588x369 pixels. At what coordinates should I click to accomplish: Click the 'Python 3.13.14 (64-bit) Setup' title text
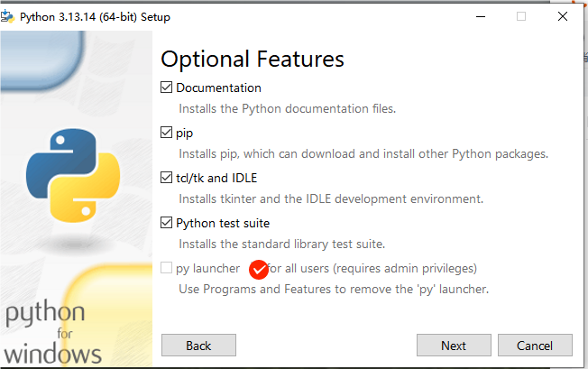(95, 17)
